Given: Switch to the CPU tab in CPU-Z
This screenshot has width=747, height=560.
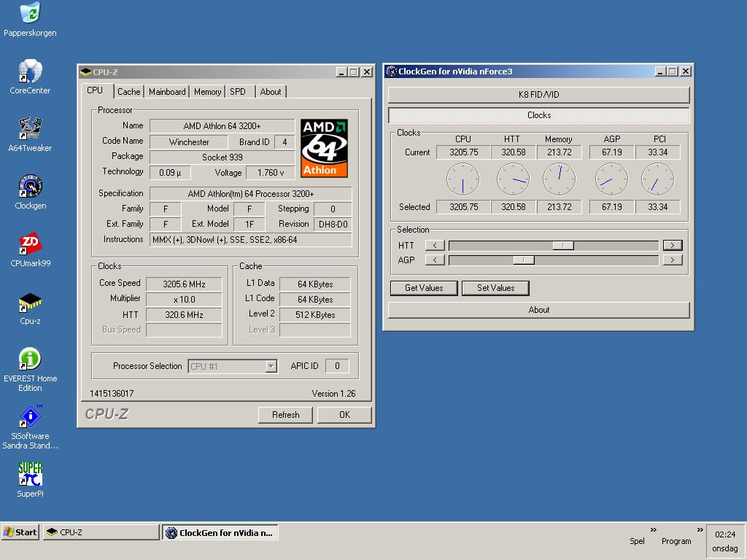Looking at the screenshot, I should [96, 90].
